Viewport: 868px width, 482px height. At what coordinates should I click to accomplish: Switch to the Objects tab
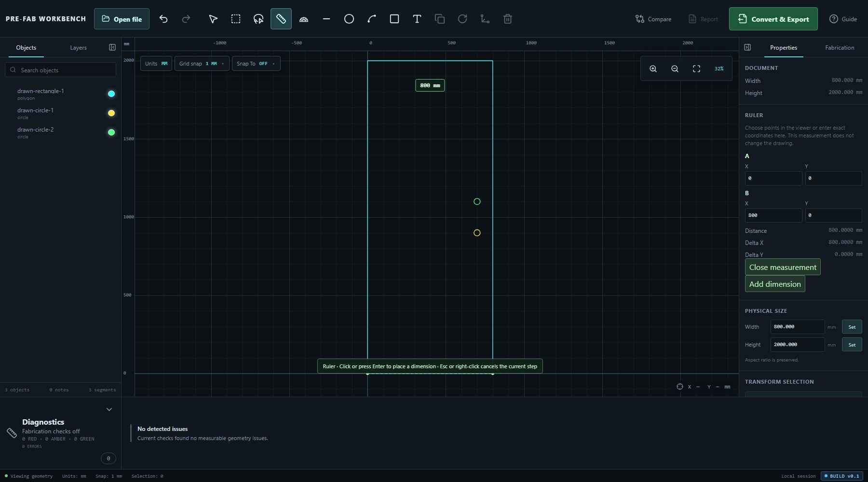click(26, 48)
